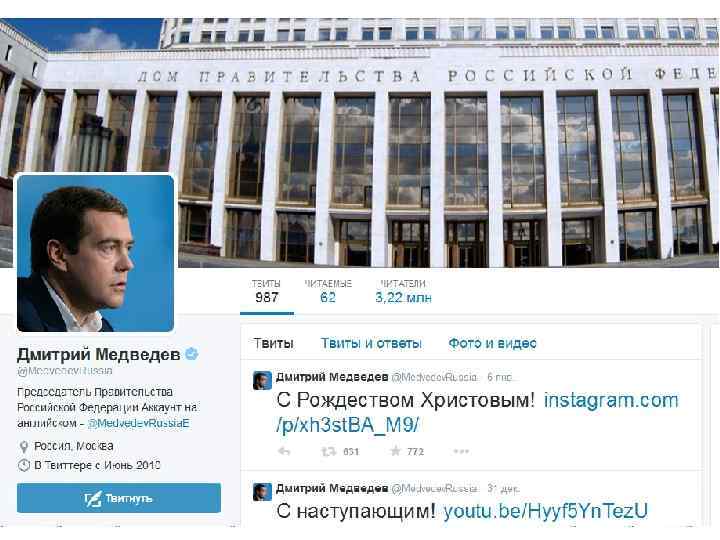View the Читатели 3,22 млн followers list
The image size is (720, 540).
pyautogui.click(x=403, y=292)
